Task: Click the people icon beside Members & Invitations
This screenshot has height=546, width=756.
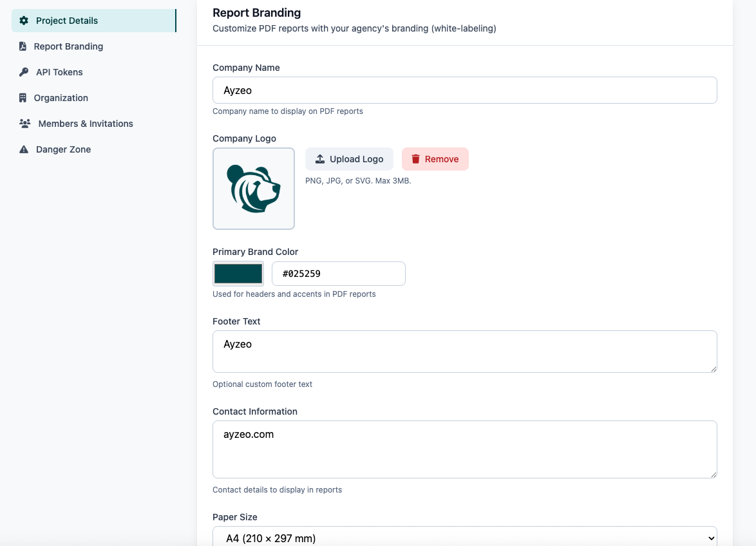Action: [x=24, y=124]
